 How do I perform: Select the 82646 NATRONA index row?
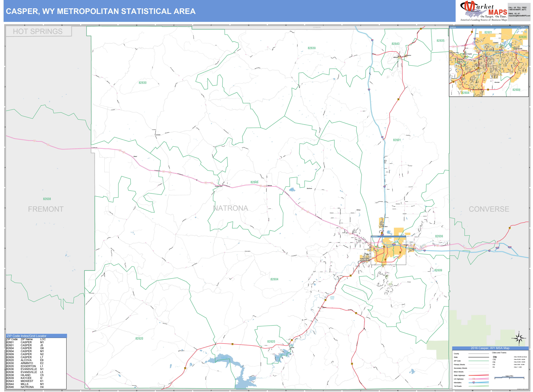pyautogui.click(x=25, y=387)
